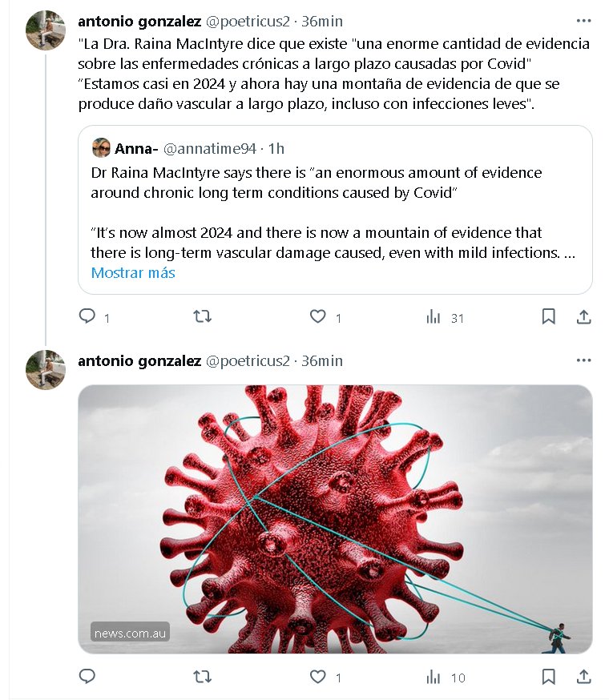Click antonio gonzalez name on first tweet
Viewport: 609px width, 700px height.
point(139,22)
